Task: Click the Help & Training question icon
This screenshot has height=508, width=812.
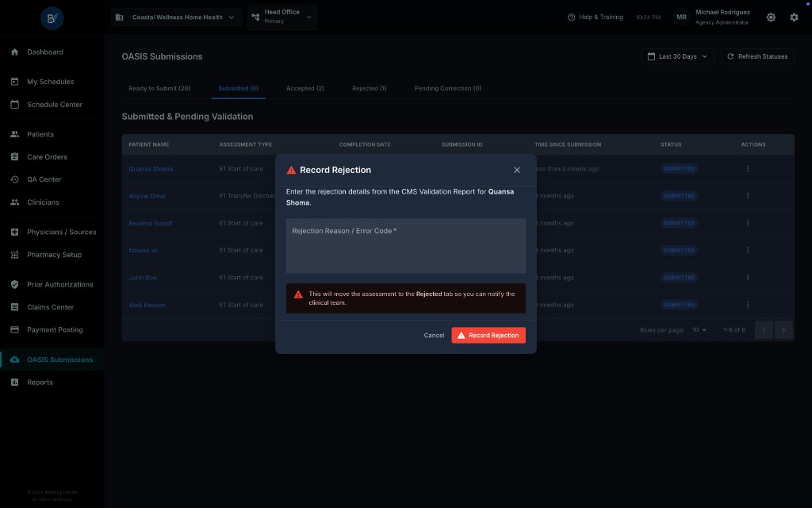Action: click(571, 17)
